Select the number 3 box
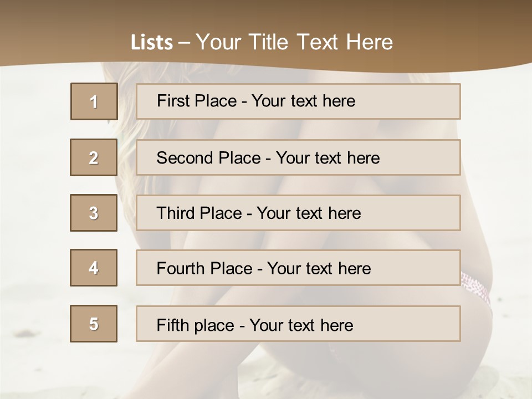Screen dimensions: 532x399 point(94,213)
